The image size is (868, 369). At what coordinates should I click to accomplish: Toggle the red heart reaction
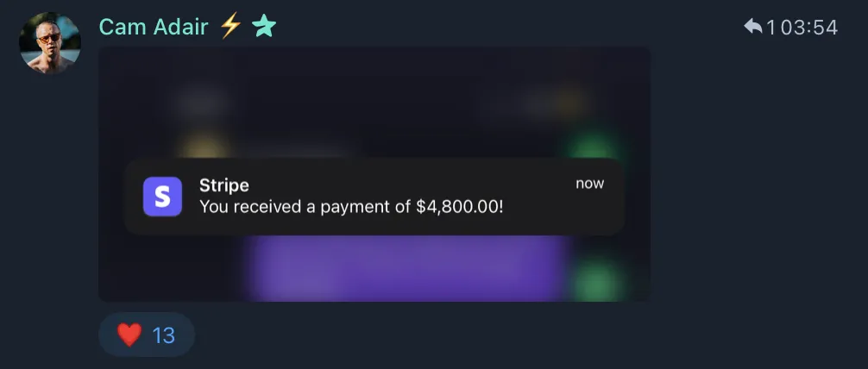click(129, 335)
